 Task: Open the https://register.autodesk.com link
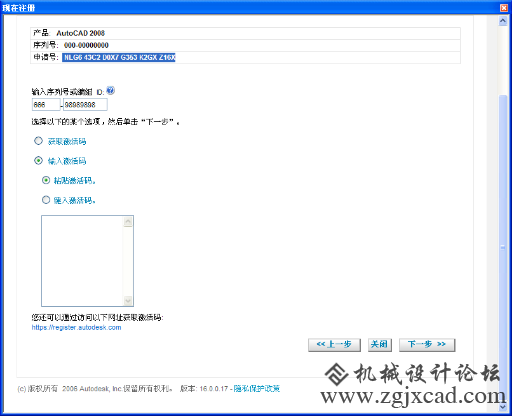[76, 328]
